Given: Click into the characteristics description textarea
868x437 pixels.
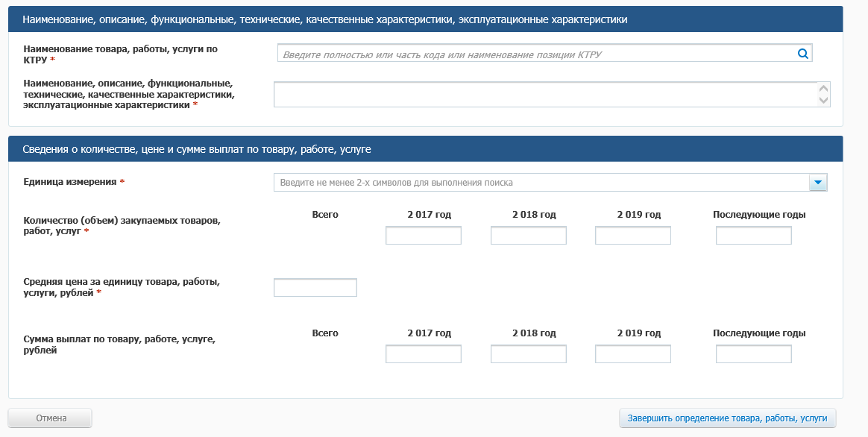Looking at the screenshot, I should point(544,95).
